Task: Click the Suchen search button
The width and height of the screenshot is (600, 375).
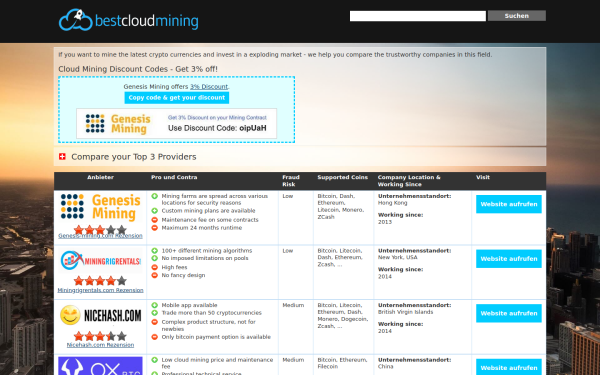Action: 517,16
